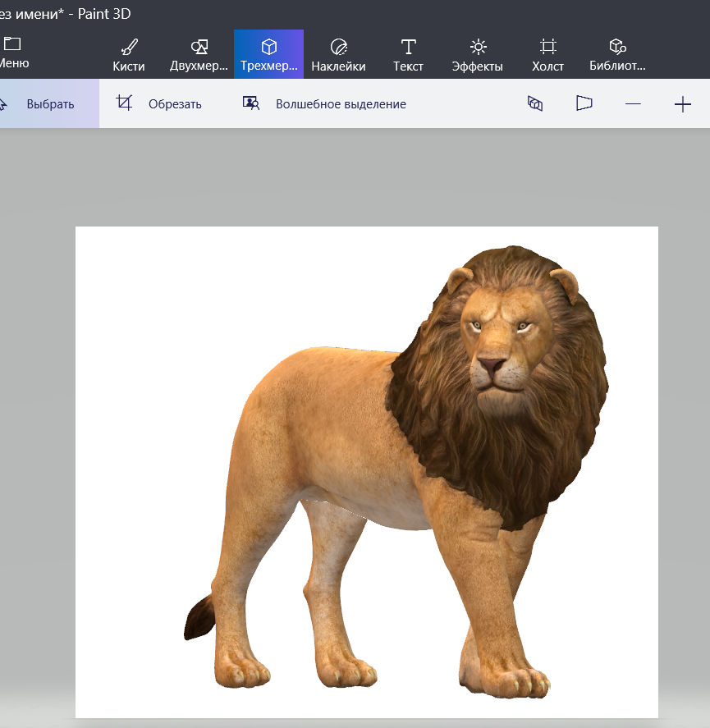Start Волшебное выделение magic select
710x728 pixels.
[324, 104]
